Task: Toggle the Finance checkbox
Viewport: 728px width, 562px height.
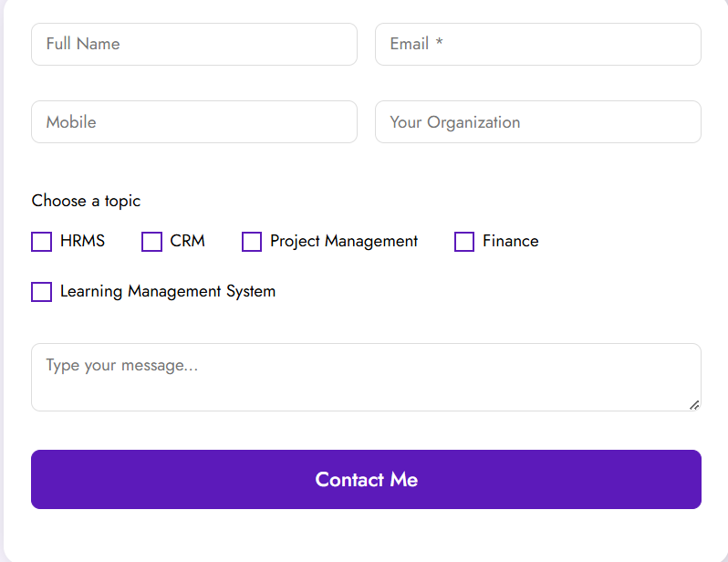Action: (x=463, y=242)
